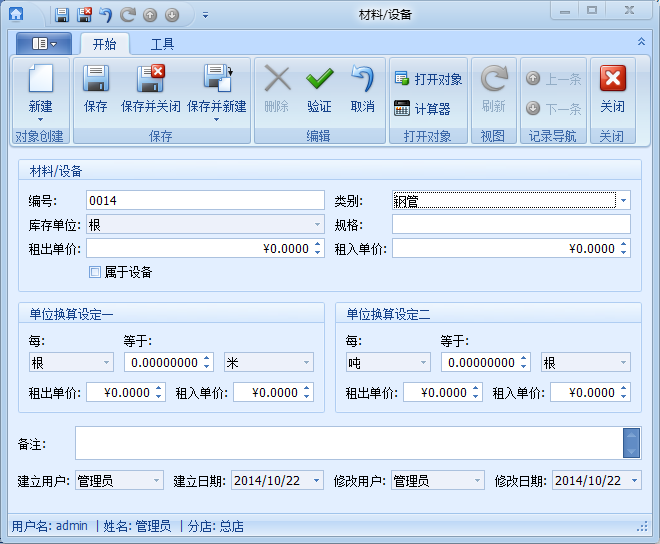The height and width of the screenshot is (544, 660).
Task: Open the application menu button
Action: tap(44, 43)
